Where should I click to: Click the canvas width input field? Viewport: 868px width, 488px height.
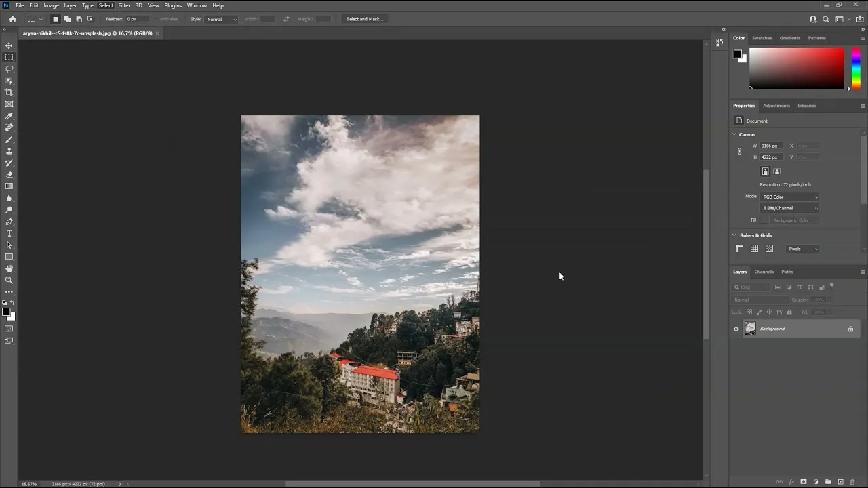point(770,146)
